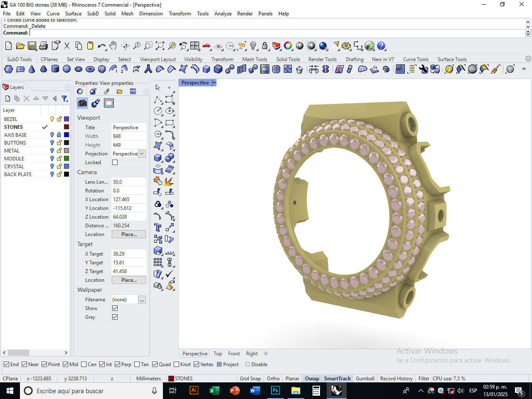The width and height of the screenshot is (532, 399).
Task: Select the Circle tool in sidebar
Action: point(158,111)
